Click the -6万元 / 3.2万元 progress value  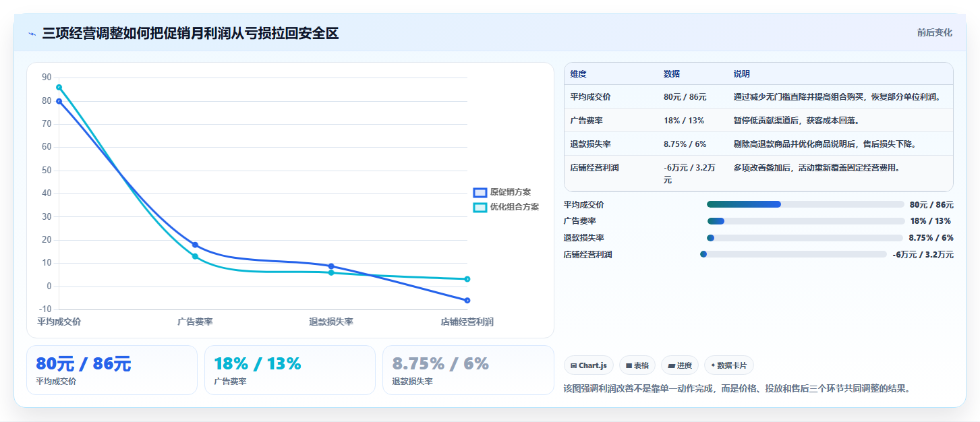[x=923, y=255]
